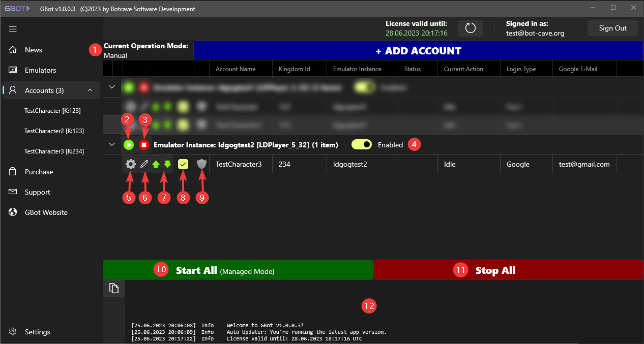This screenshot has width=644, height=344.
Task: Toggle yellow checkbox for TestCharacter3
Action: 183,164
